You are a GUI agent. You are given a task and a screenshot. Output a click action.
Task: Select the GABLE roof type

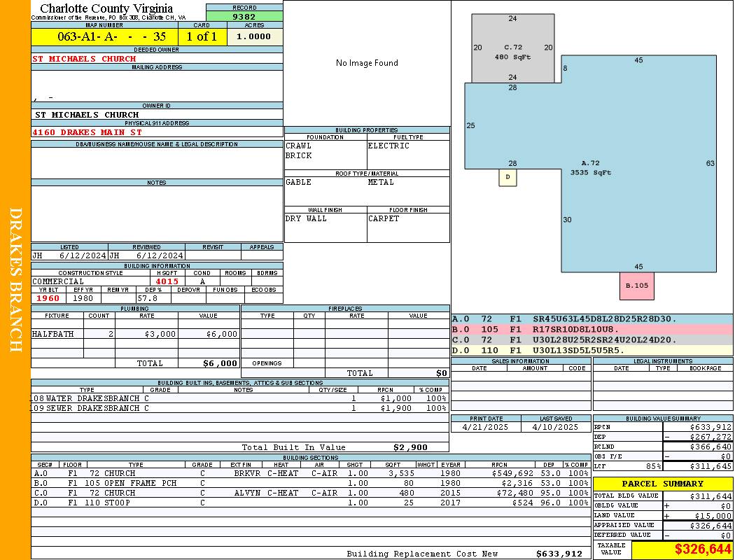pos(299,182)
